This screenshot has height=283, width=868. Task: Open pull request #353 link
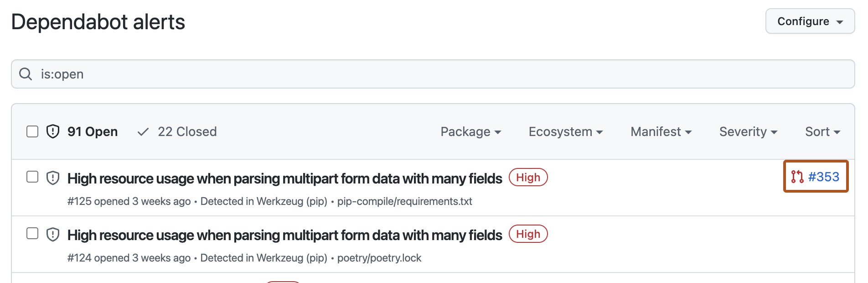[823, 177]
